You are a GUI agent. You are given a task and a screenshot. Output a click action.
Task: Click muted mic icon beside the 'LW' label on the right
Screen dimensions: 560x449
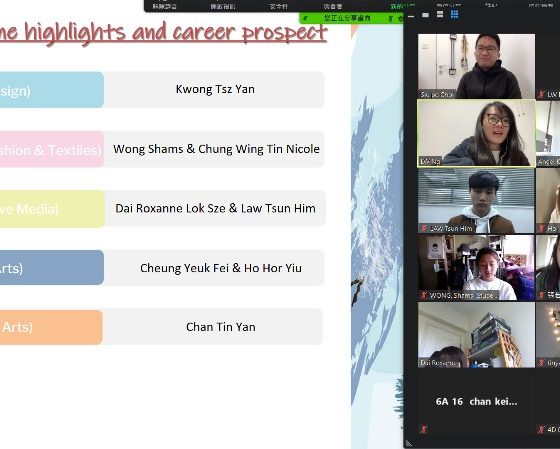[542, 94]
